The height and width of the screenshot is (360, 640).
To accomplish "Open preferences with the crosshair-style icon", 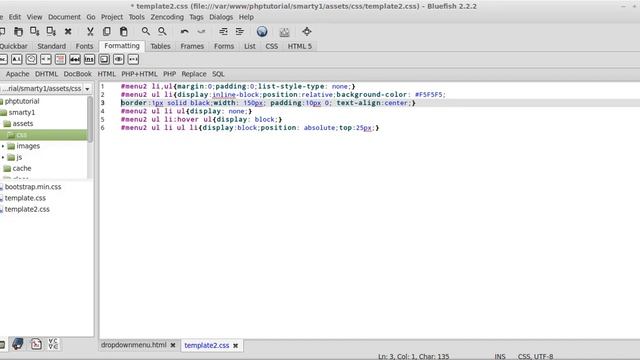I will (x=307, y=31).
